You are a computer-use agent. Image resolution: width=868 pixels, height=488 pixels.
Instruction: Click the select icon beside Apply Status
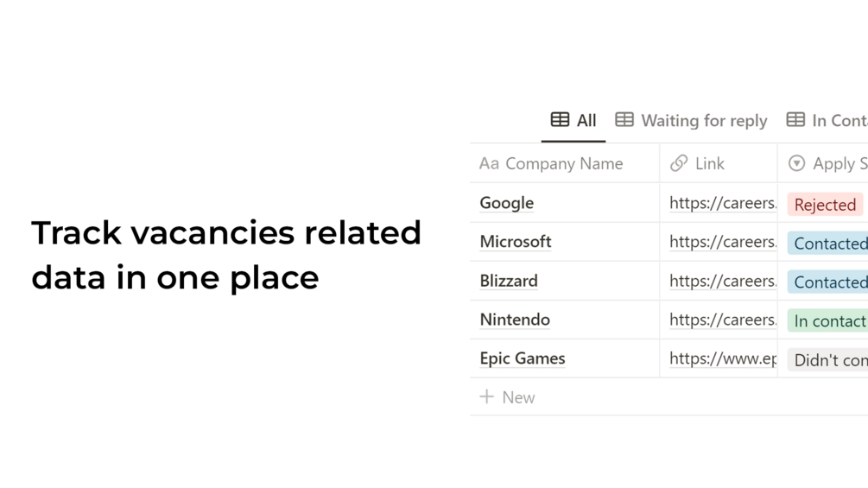pos(796,163)
